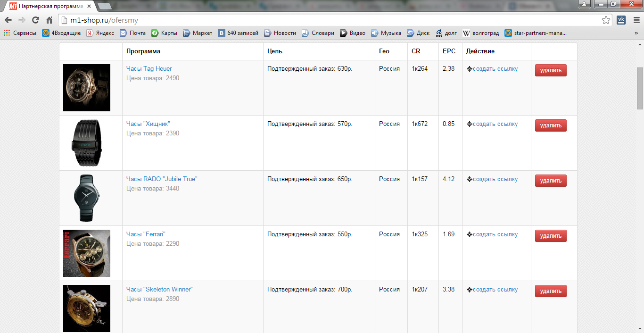Open the Видео bookmark
The height and width of the screenshot is (333, 644).
[x=353, y=33]
